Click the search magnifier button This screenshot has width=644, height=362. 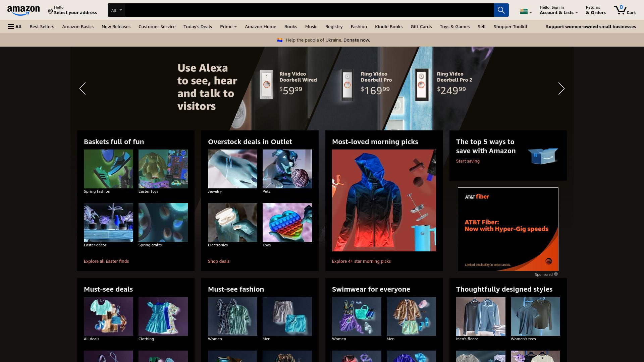point(501,10)
